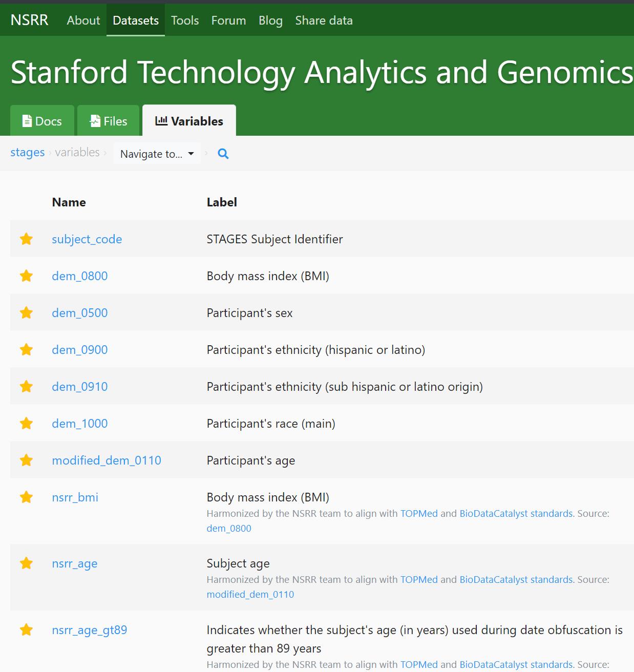
Task: Click the star next to nsrr_age_gt89
Action: (26, 630)
